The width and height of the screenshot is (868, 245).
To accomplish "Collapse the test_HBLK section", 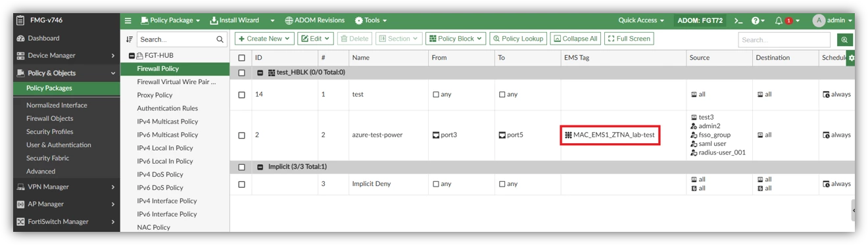I will (x=260, y=72).
